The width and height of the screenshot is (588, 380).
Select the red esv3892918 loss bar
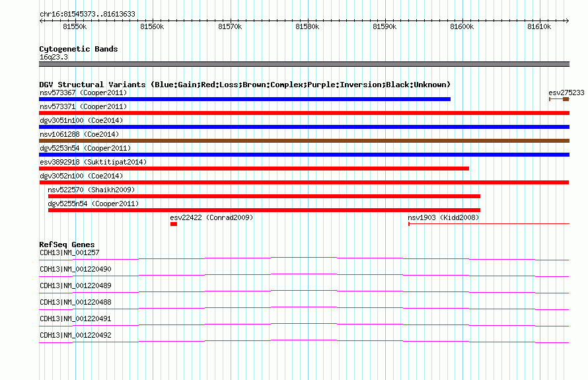click(254, 169)
